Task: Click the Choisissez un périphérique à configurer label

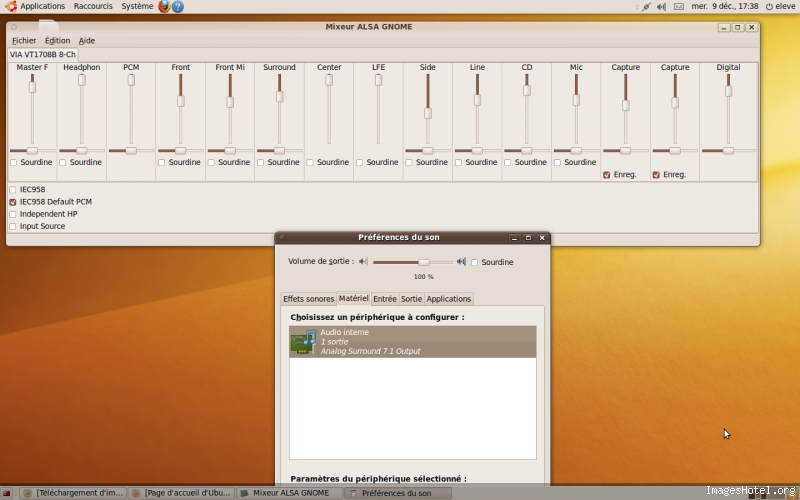Action: (x=378, y=317)
